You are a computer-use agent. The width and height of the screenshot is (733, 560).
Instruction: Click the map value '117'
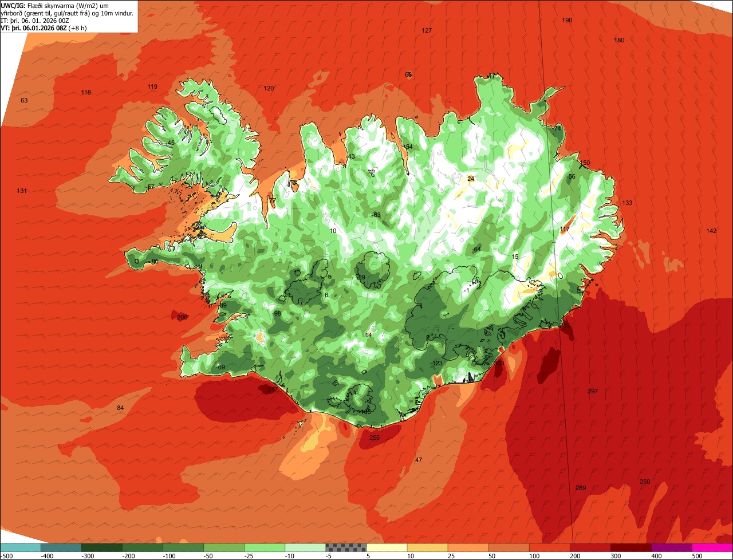[565, 229]
